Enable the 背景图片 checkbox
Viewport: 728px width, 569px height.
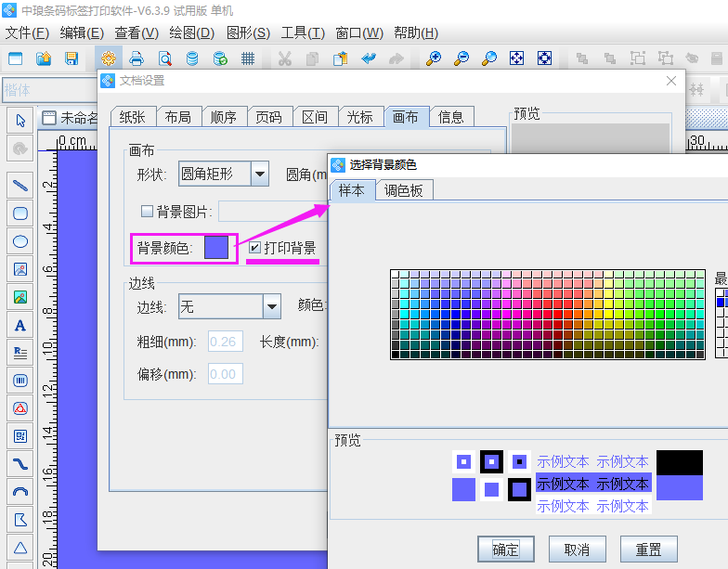[x=147, y=212]
